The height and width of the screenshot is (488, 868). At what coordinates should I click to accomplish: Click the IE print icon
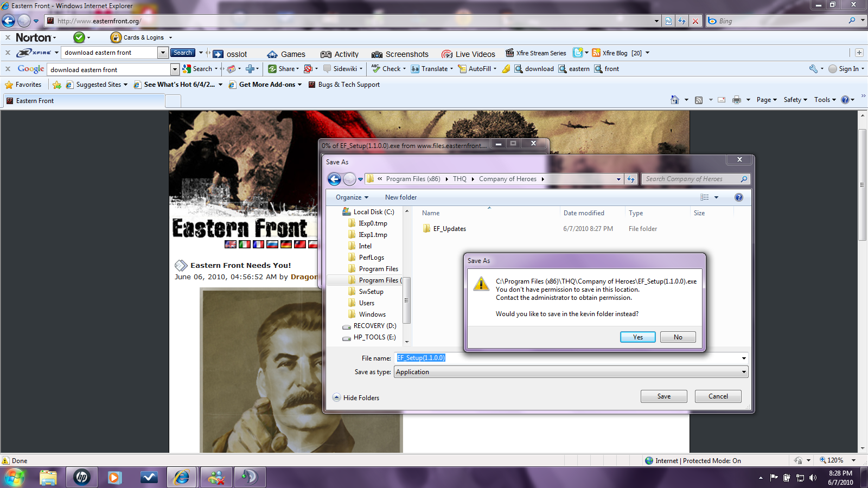[x=736, y=100]
